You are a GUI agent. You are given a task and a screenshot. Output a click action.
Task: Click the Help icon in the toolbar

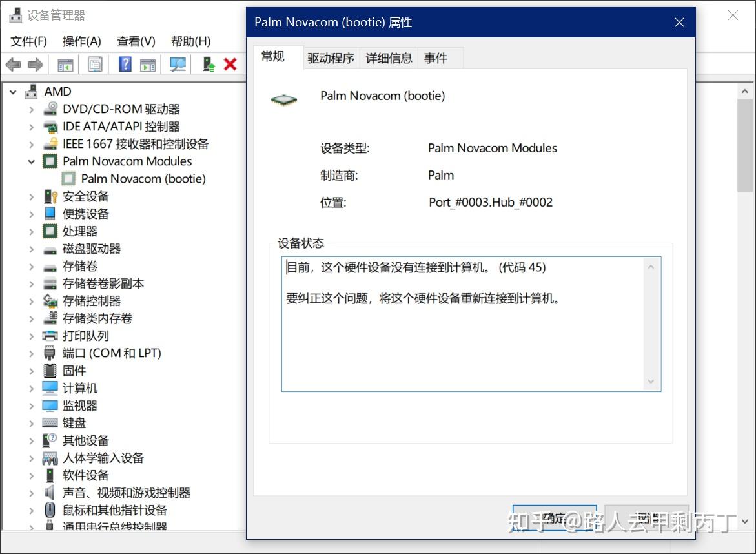(124, 64)
